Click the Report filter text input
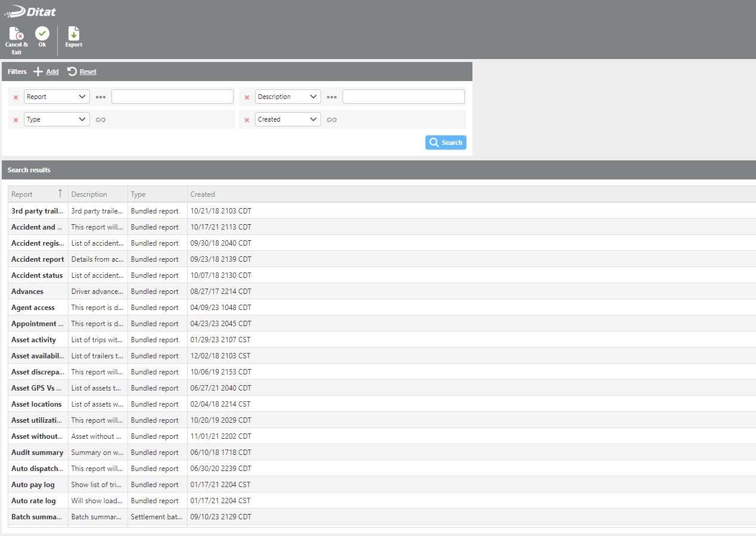 (172, 97)
